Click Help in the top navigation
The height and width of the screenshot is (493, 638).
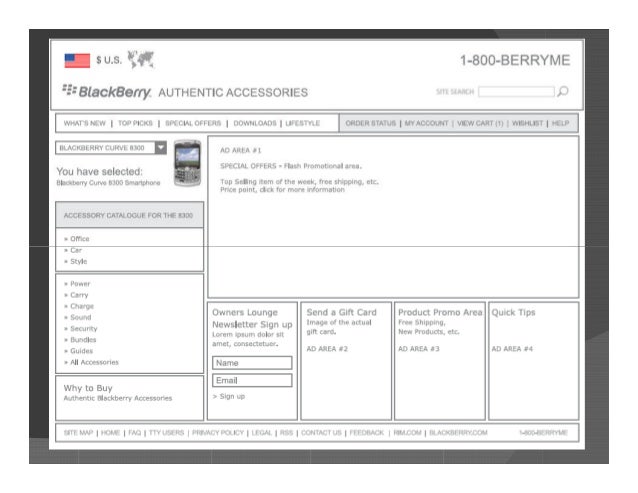pyautogui.click(x=560, y=123)
